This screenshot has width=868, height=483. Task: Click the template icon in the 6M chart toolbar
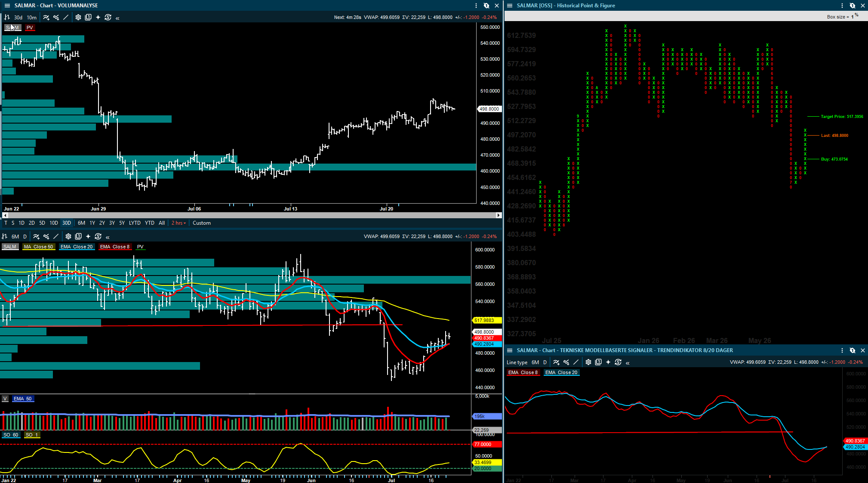pos(78,236)
